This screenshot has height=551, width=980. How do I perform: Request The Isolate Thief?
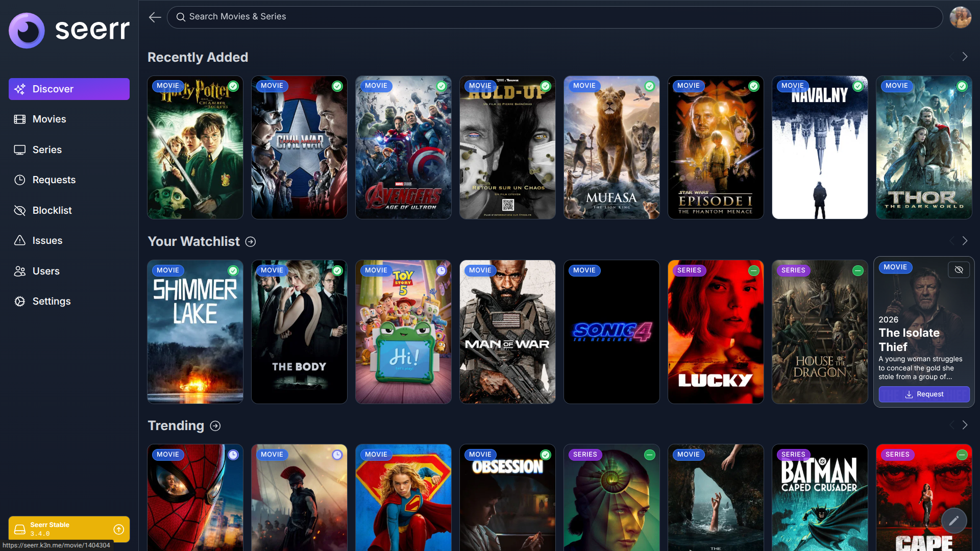(x=924, y=394)
